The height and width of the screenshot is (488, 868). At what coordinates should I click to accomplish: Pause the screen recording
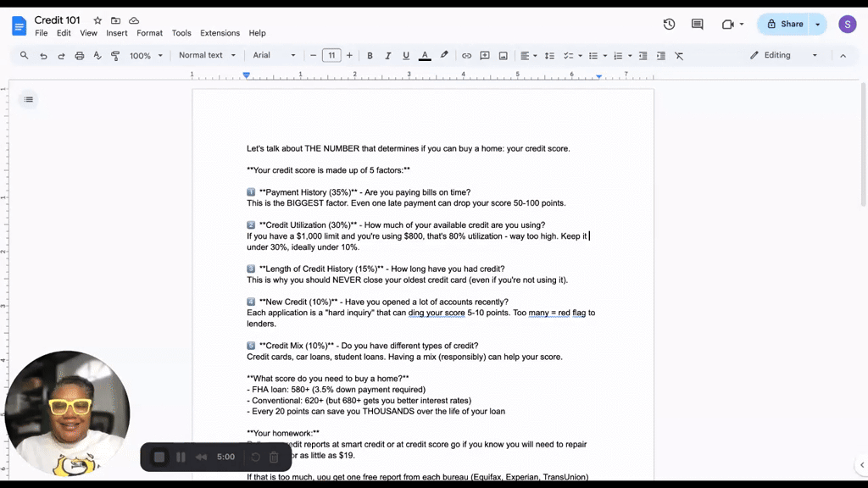point(181,457)
